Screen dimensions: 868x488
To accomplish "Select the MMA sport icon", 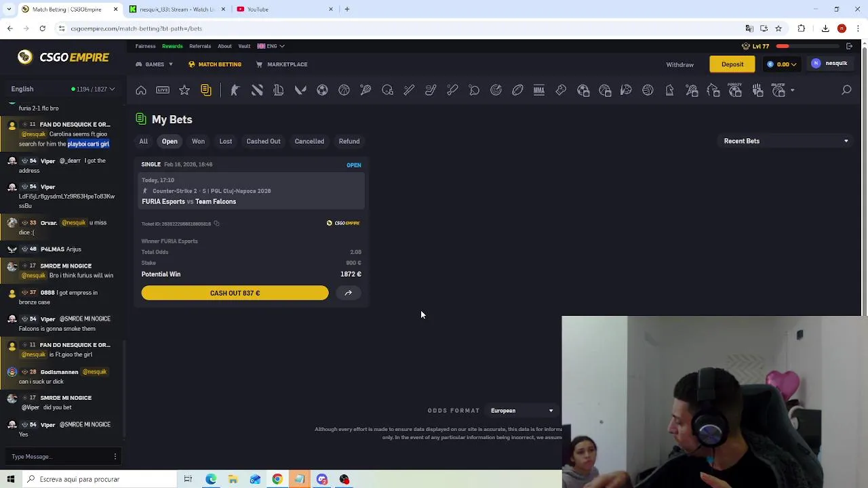I will 539,90.
